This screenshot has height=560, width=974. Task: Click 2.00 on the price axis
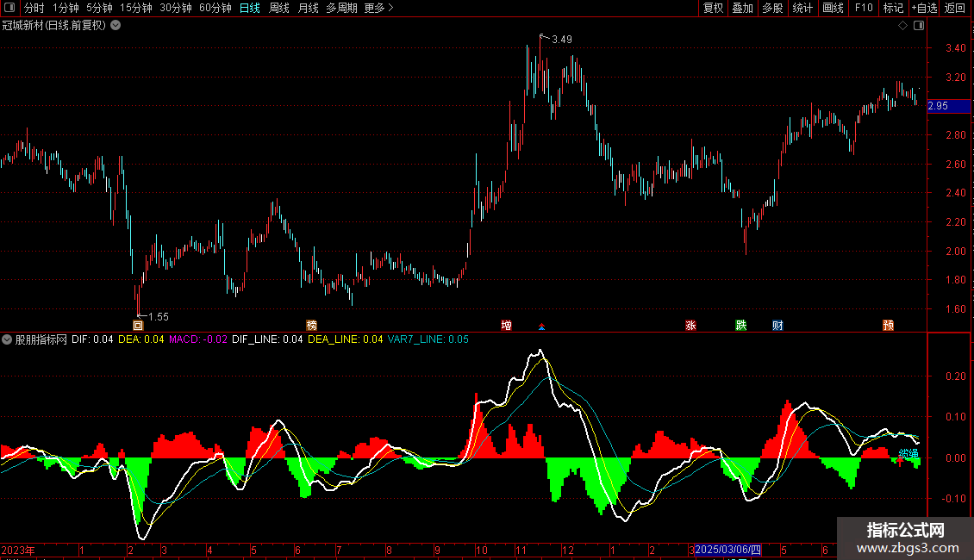(955, 252)
